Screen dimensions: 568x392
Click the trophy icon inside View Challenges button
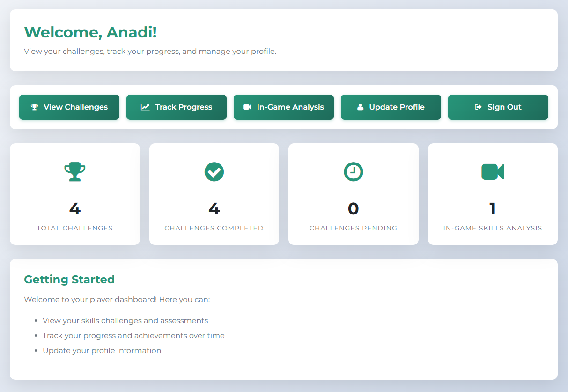34,107
